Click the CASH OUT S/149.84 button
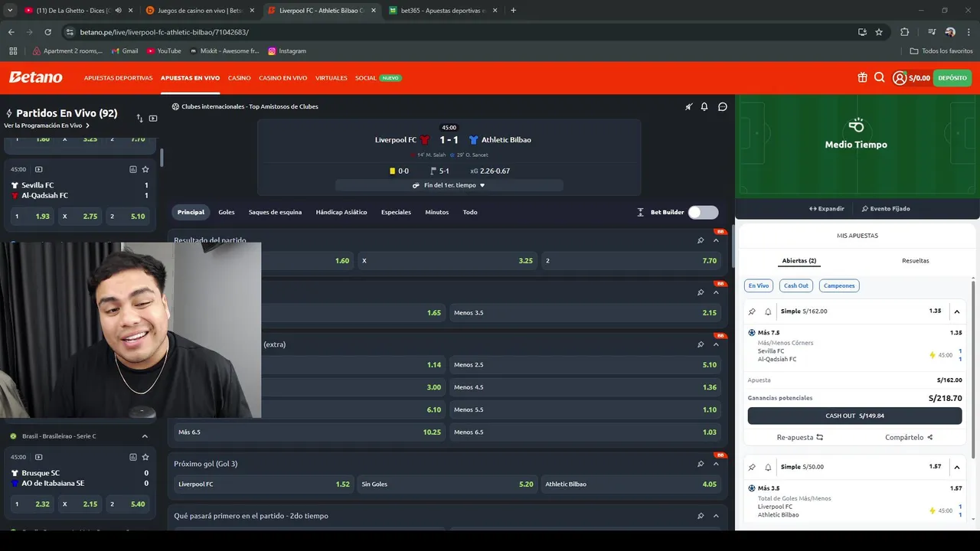Image resolution: width=980 pixels, height=551 pixels. (854, 416)
